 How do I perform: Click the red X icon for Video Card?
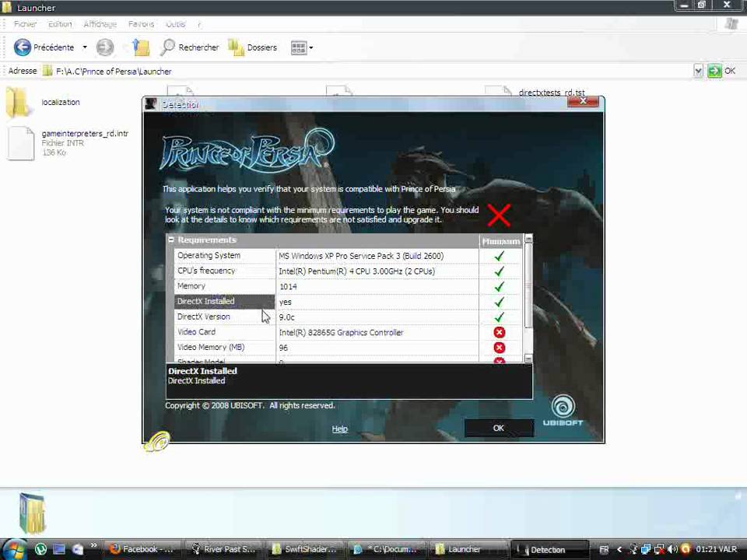[x=500, y=332]
